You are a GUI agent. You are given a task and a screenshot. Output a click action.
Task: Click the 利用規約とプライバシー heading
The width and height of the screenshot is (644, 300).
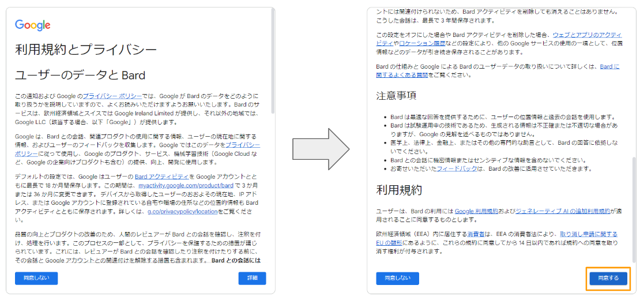(x=86, y=50)
